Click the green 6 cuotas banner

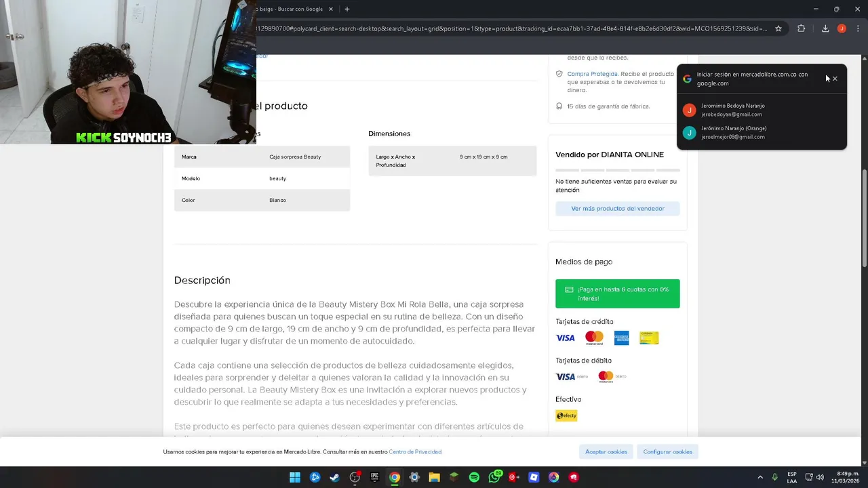pos(618,293)
